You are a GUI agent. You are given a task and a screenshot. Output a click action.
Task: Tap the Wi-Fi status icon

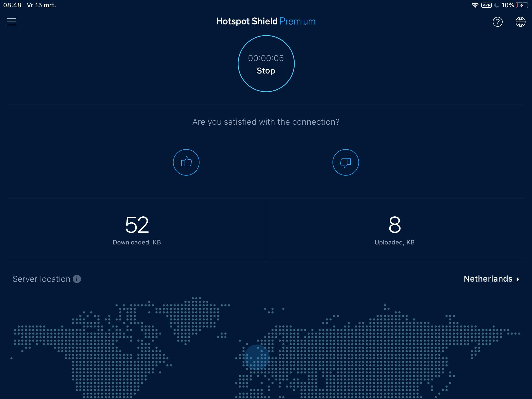point(475,5)
